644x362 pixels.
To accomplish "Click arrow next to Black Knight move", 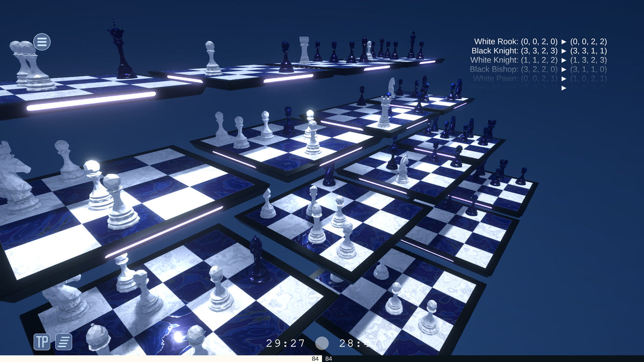I will [564, 51].
